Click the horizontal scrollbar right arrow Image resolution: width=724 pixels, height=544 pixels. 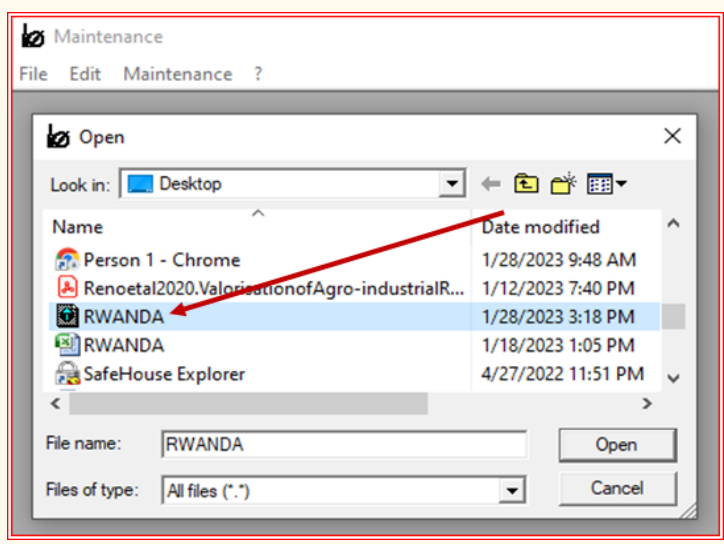click(x=647, y=404)
